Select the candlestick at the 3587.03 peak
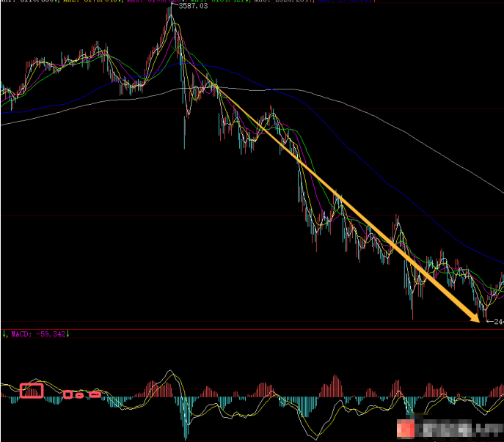This screenshot has width=504, height=442. point(172,15)
